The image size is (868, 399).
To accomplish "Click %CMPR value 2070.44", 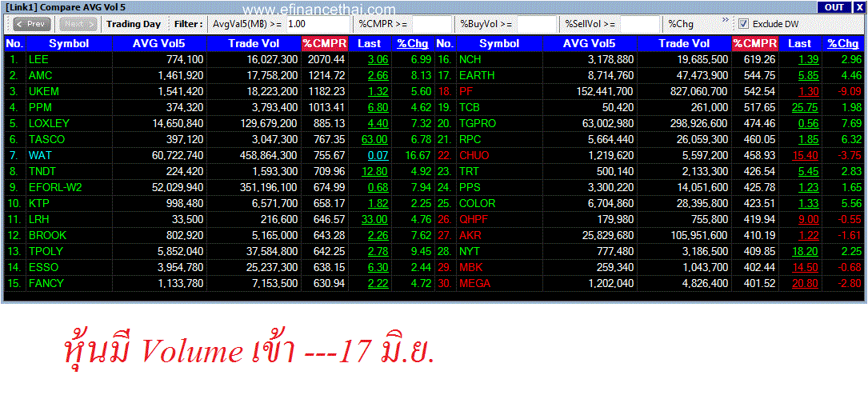I will tap(326, 60).
